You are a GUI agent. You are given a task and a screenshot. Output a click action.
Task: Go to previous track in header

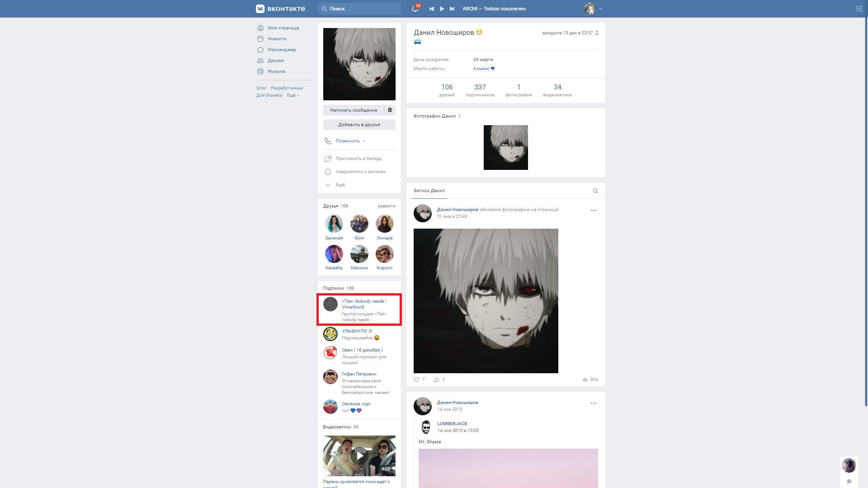pyautogui.click(x=431, y=9)
